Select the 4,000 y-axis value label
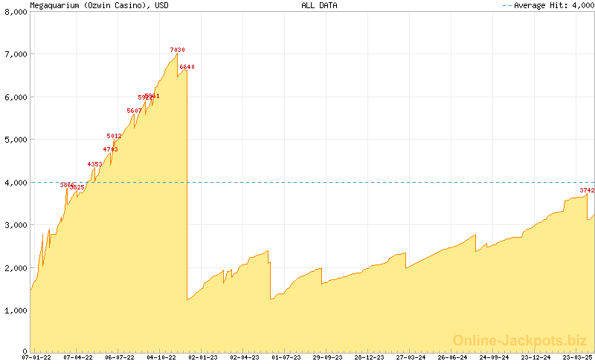 click(x=15, y=182)
